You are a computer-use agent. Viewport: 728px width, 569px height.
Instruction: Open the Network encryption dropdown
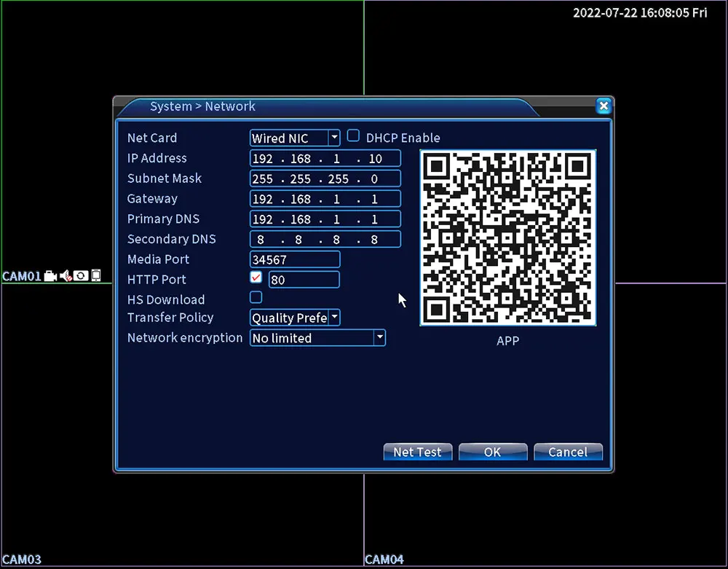[380, 337]
